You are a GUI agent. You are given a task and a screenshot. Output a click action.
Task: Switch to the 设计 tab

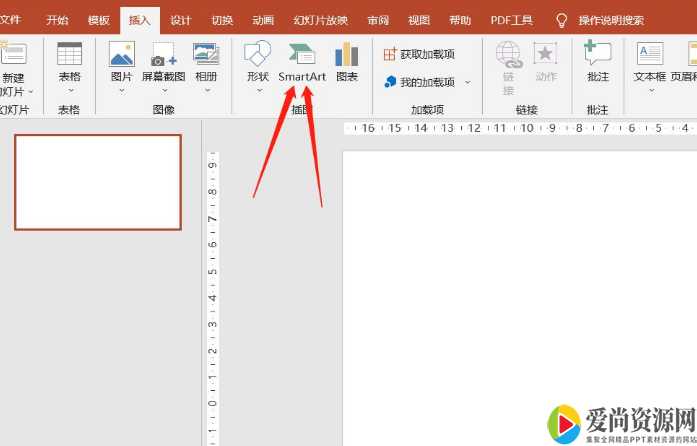(x=181, y=20)
